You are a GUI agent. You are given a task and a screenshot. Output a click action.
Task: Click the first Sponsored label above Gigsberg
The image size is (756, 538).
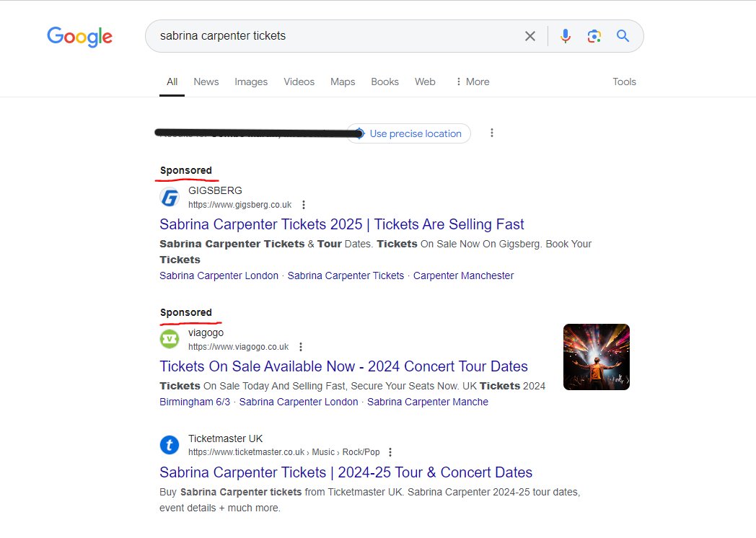(x=185, y=170)
